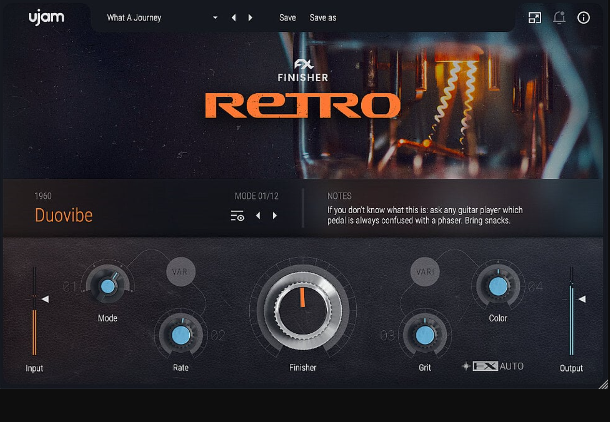Select the previous mode arrow
Screen dimensions: 610x422
258,215
